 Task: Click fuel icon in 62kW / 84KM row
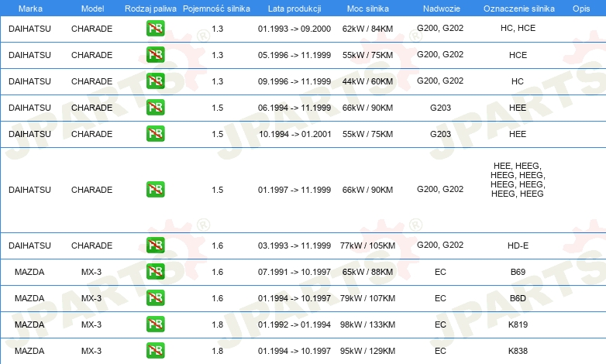tap(155, 28)
